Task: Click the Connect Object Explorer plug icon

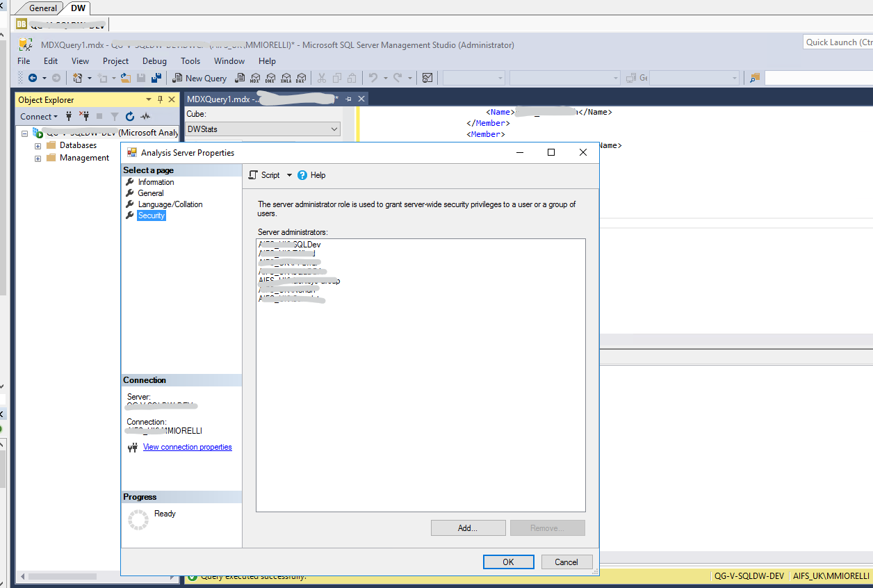Action: 69,116
